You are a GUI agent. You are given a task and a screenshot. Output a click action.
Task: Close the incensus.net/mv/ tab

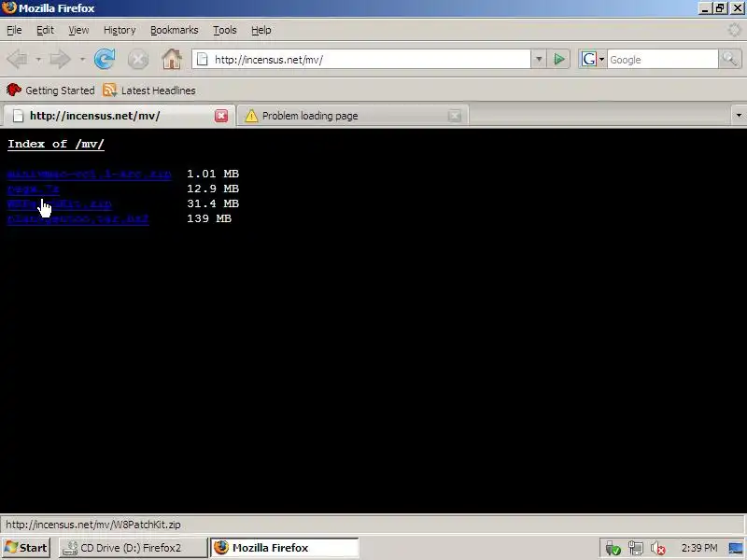(x=221, y=116)
